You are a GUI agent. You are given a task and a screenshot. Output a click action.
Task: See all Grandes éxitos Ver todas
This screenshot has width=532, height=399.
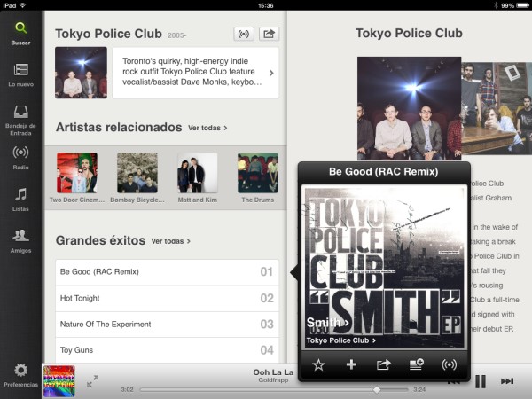[170, 241]
